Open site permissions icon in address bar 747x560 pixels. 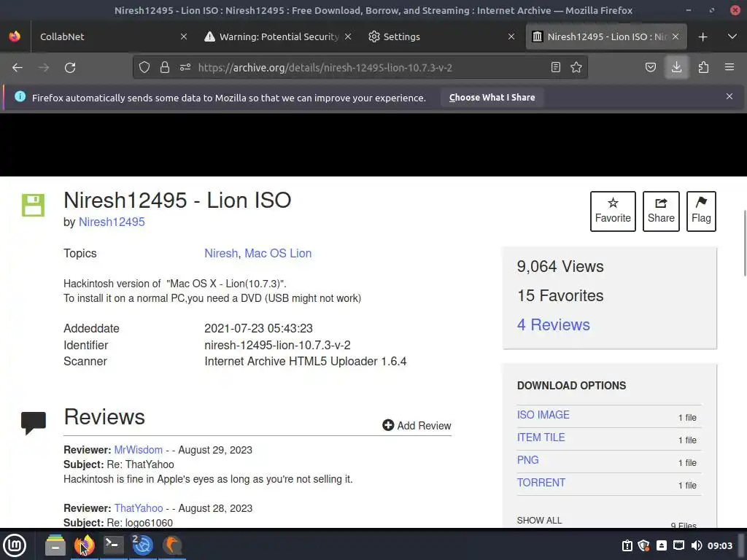tap(185, 68)
